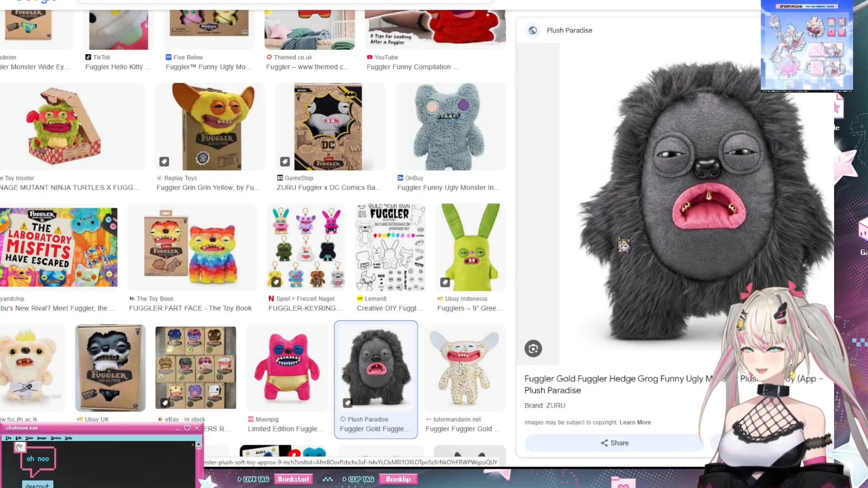
Task: Click the globe icon beside Plush Paradise header
Action: click(x=533, y=30)
